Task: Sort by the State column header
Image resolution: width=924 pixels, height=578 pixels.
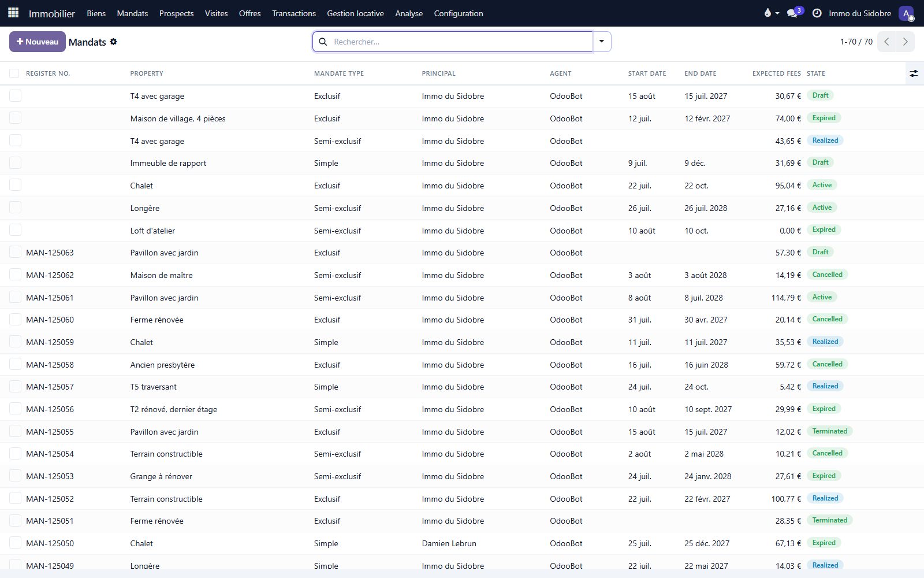Action: click(816, 73)
